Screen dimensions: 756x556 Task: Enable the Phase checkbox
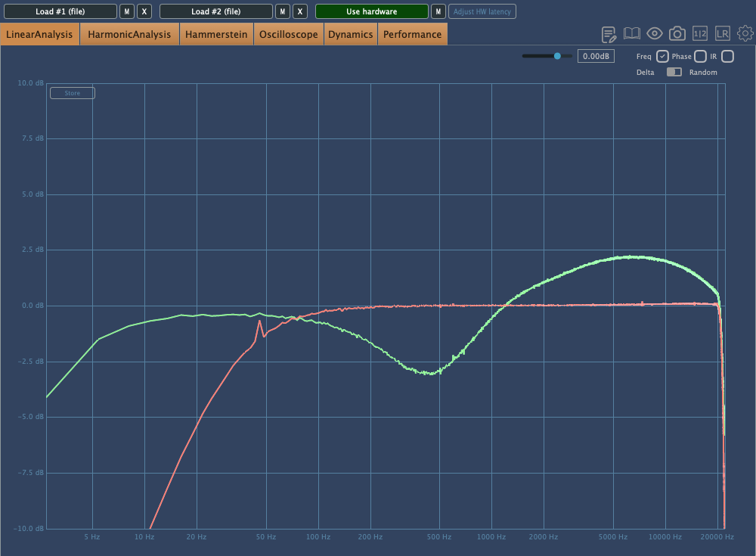(701, 56)
